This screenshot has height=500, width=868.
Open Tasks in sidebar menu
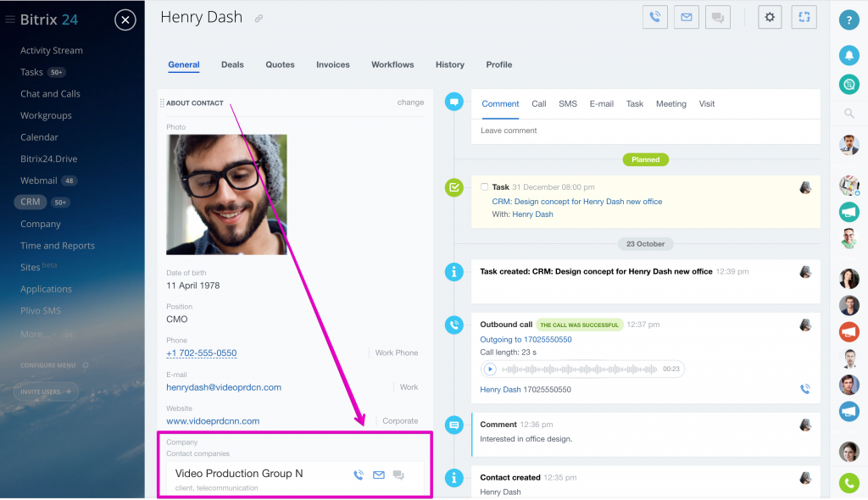pyautogui.click(x=31, y=72)
